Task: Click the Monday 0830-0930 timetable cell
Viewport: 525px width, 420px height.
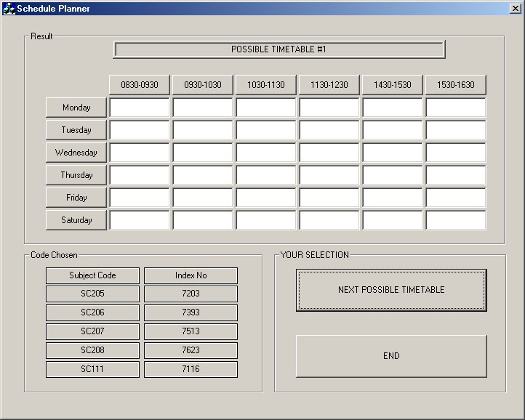Action: tap(140, 108)
